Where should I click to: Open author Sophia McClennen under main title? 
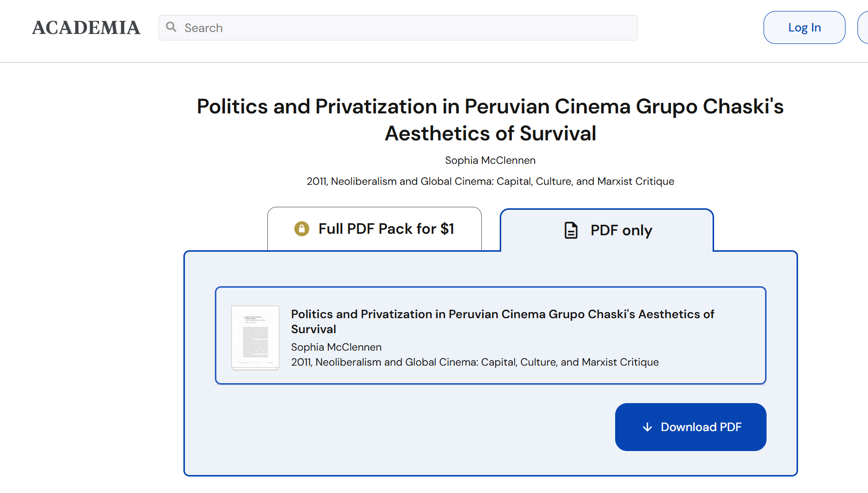pos(490,160)
